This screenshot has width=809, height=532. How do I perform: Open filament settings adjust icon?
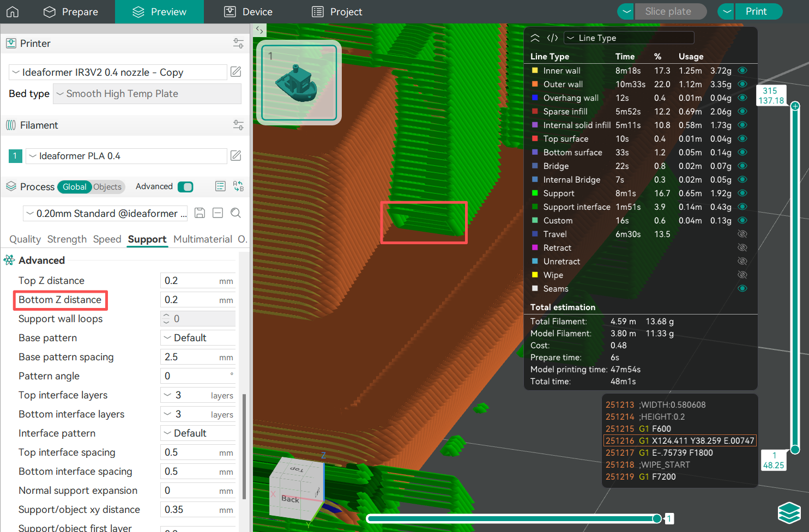pyautogui.click(x=238, y=125)
